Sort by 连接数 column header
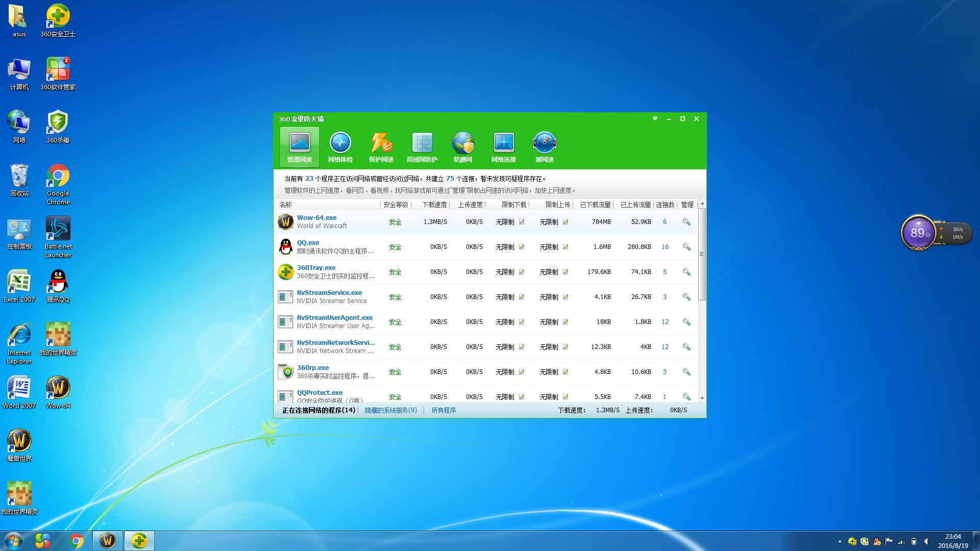This screenshot has height=551, width=980. 665,205
